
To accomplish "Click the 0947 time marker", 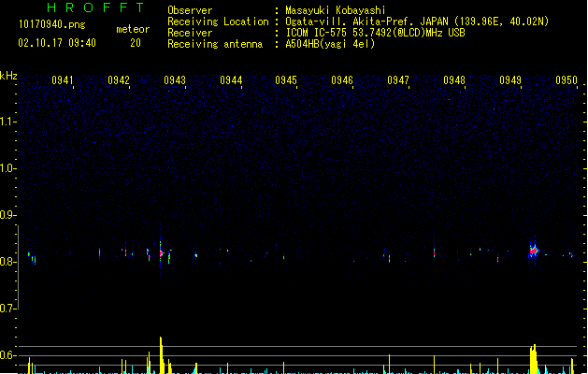I will (x=398, y=80).
